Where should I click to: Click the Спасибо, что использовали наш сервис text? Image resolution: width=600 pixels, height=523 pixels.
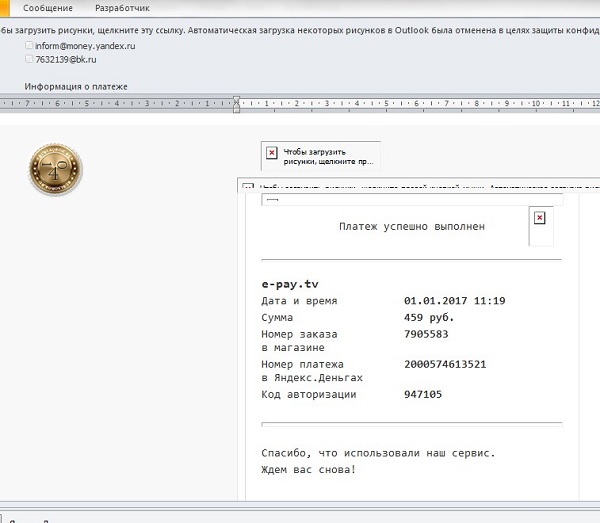coord(378,453)
